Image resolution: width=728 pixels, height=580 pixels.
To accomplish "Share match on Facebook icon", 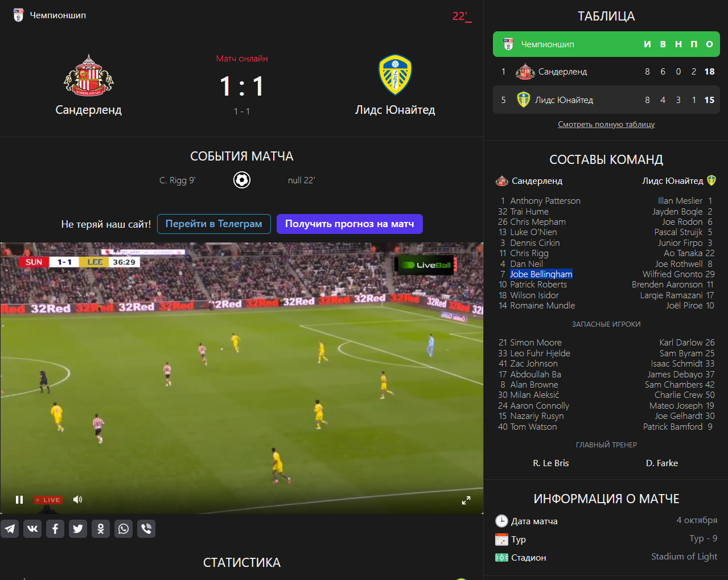I will pos(55,529).
